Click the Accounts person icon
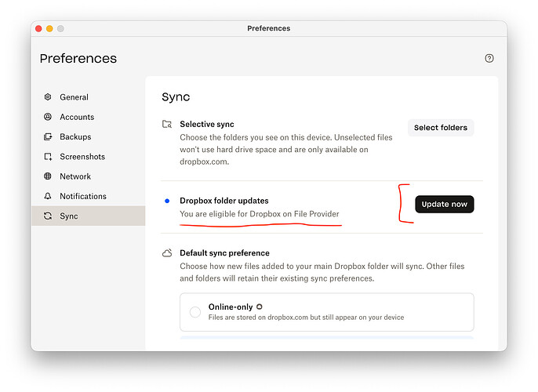Screen dimensions: 538x392 [48, 117]
